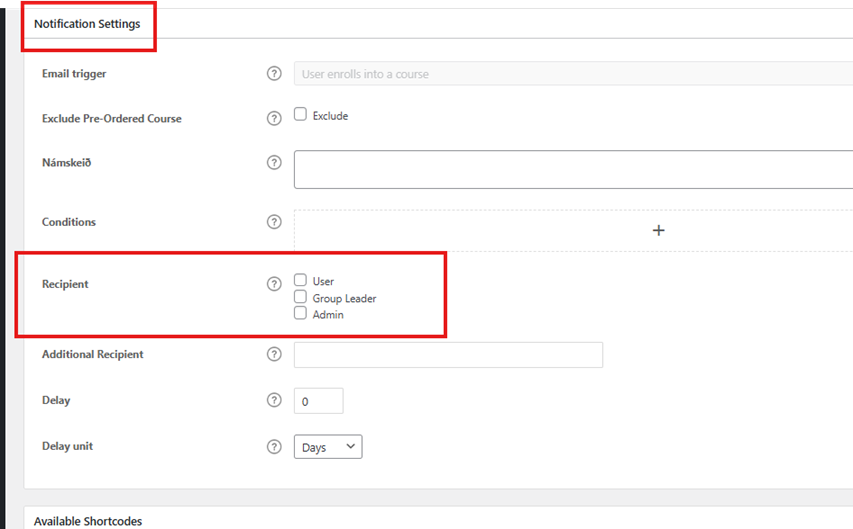853x529 pixels.
Task: Click the question mark next to Conditions
Action: (274, 222)
